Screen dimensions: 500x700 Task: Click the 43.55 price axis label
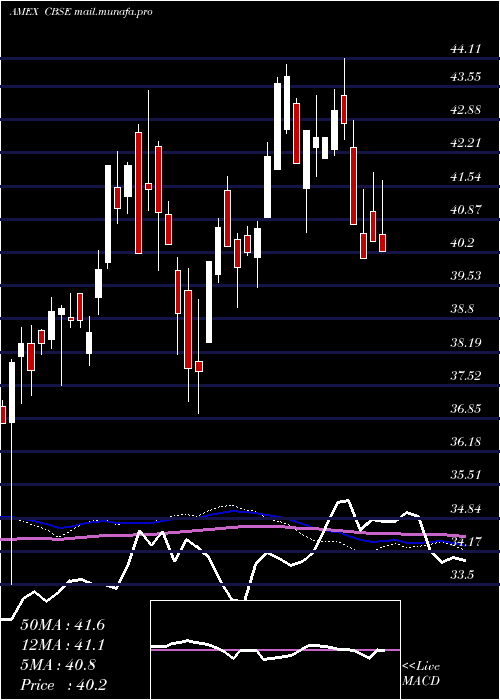click(466, 77)
